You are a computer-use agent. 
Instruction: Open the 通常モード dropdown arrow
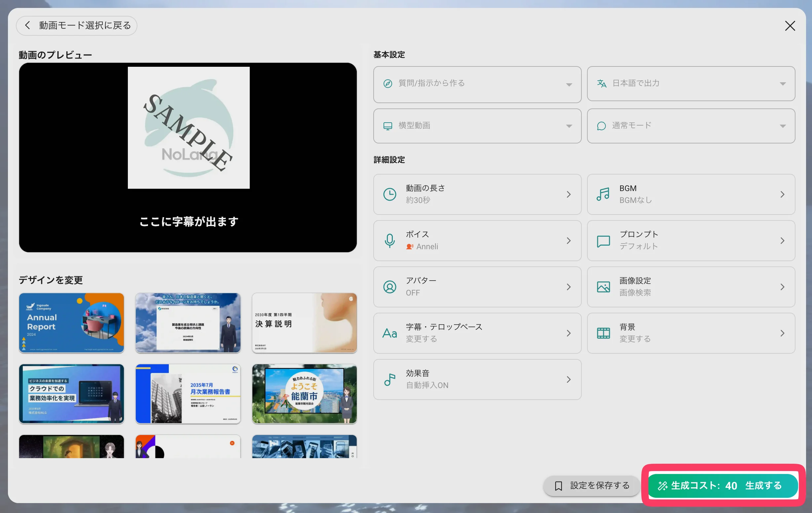pos(783,126)
